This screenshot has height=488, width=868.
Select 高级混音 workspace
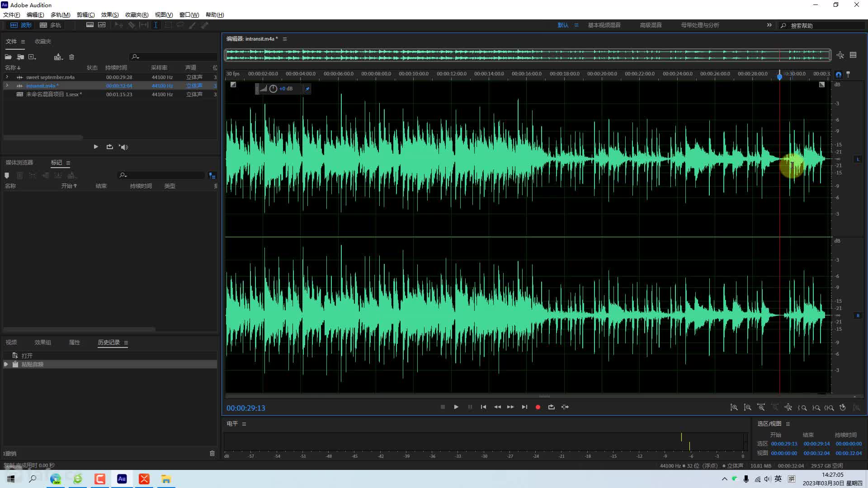[x=651, y=25]
